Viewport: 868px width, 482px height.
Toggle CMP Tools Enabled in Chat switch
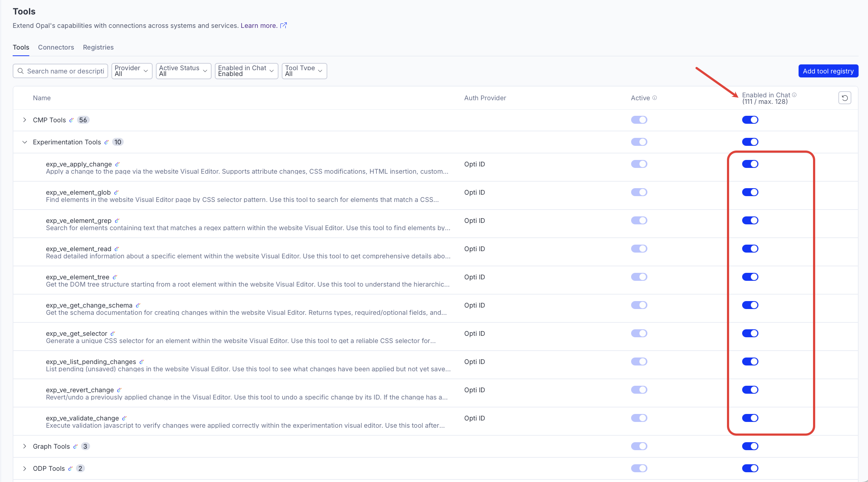750,120
